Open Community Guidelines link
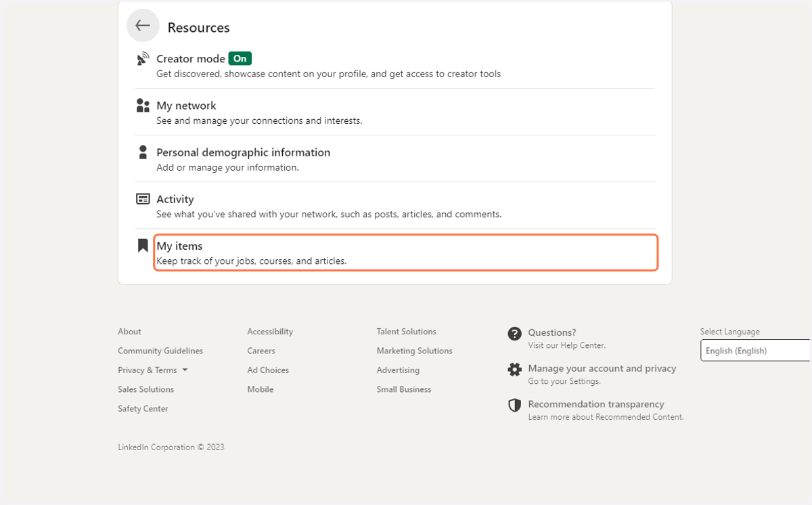 pyautogui.click(x=160, y=351)
